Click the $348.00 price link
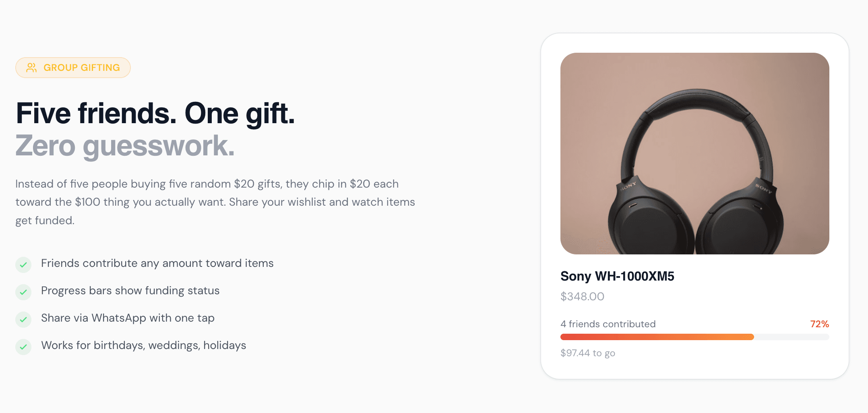Screen dimensions: 868x413 (582, 297)
